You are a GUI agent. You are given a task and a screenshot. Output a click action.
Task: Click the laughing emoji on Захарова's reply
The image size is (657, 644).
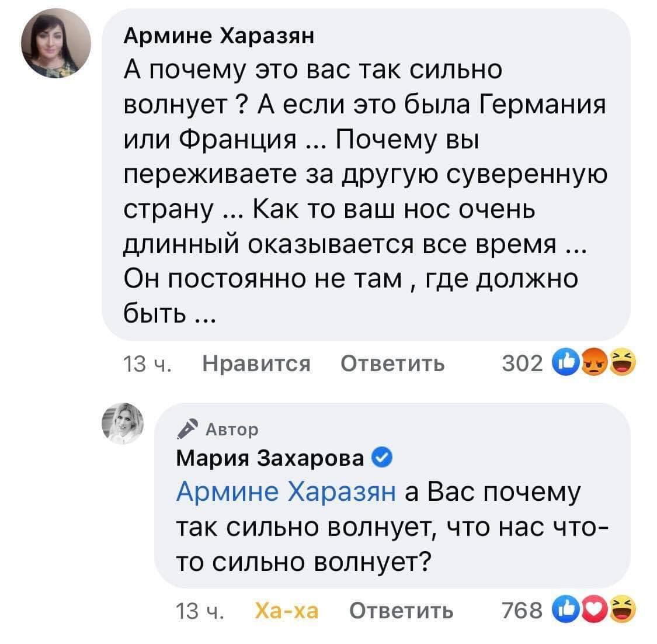tap(622, 609)
